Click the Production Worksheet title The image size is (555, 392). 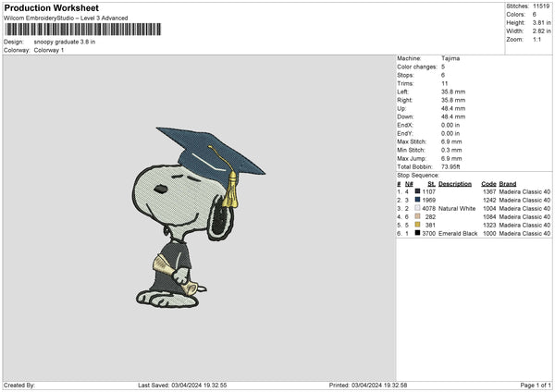click(51, 7)
